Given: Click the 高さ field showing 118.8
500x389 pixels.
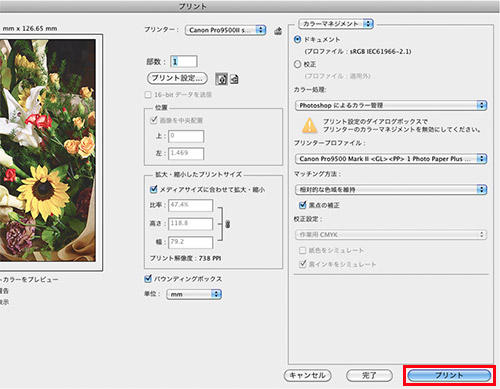Looking at the screenshot, I should click(x=190, y=224).
